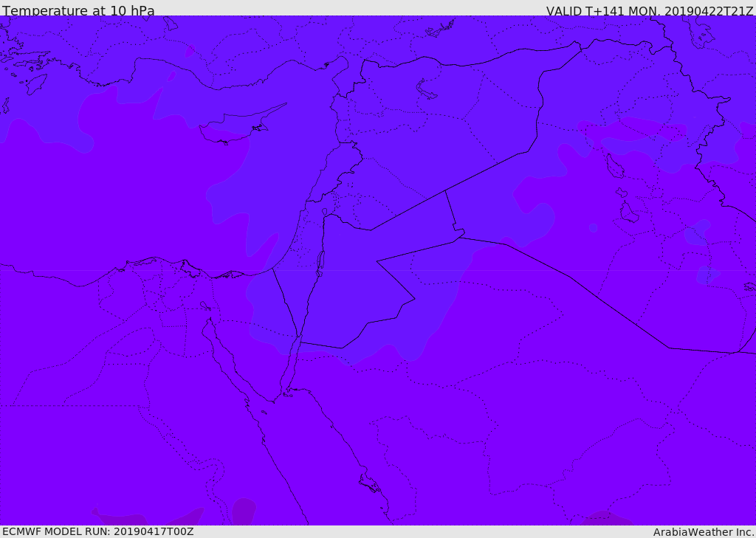
Task: Click the 'Temperature at 10 hPa' title text
Action: 78,10
